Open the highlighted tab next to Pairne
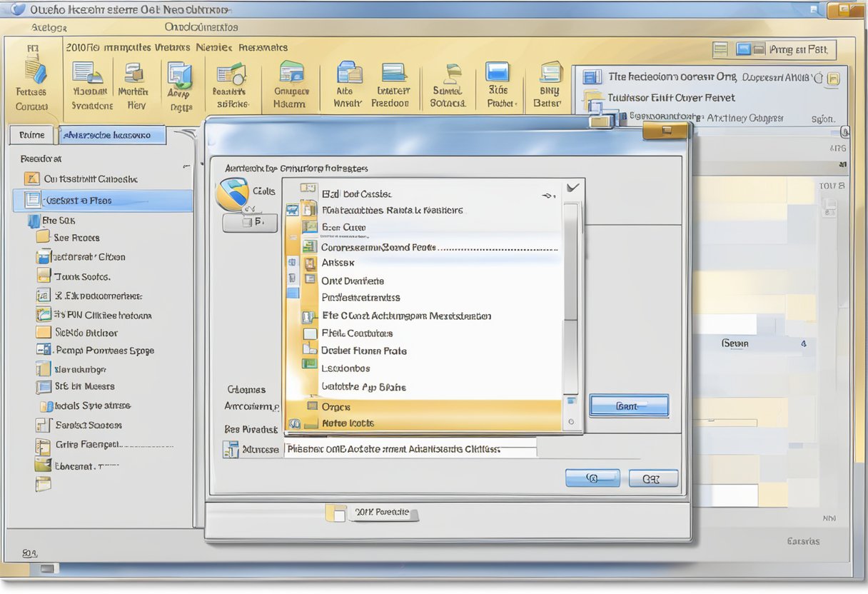Image resolution: width=868 pixels, height=594 pixels. click(x=111, y=135)
